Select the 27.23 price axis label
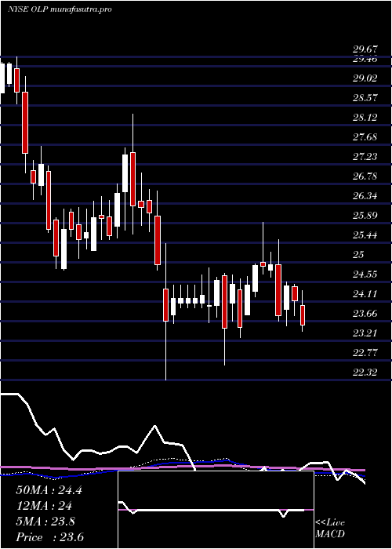 coord(365,157)
